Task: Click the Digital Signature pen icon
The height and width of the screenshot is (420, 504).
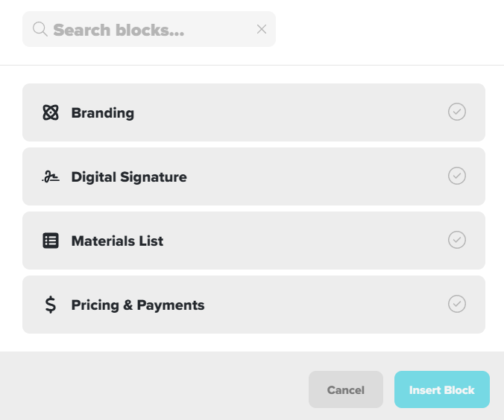Action: pos(51,176)
